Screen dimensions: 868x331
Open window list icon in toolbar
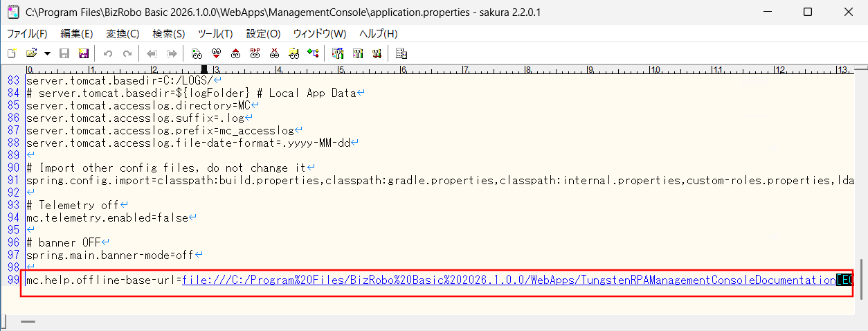(x=401, y=53)
